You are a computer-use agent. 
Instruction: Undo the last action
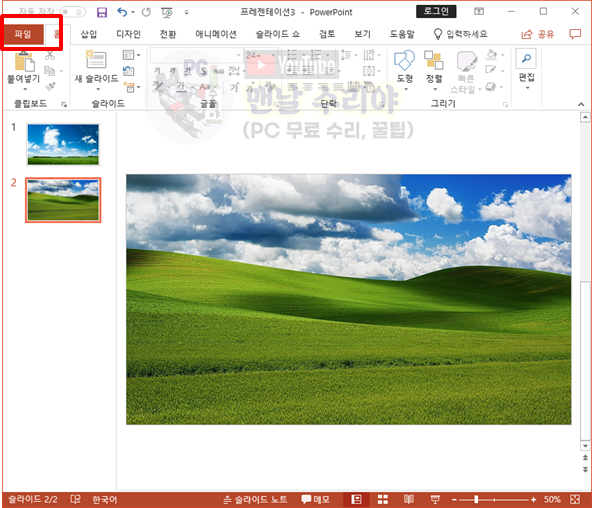[x=122, y=12]
